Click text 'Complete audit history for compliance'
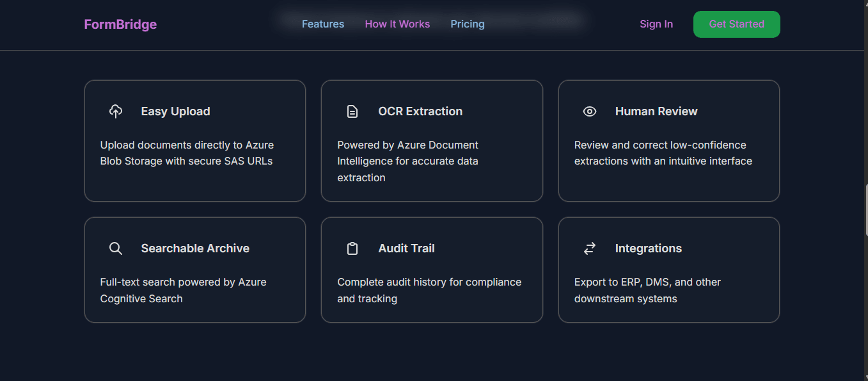 point(429,282)
